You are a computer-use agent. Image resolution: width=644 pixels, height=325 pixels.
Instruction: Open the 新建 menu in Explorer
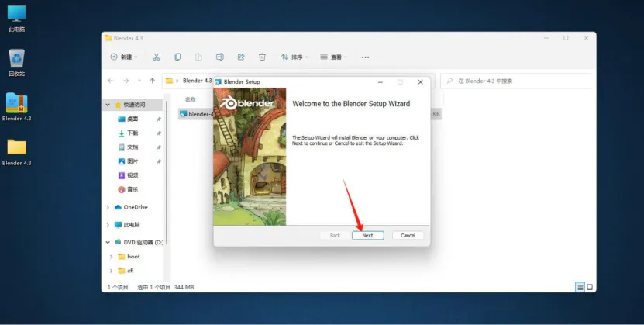tap(124, 57)
